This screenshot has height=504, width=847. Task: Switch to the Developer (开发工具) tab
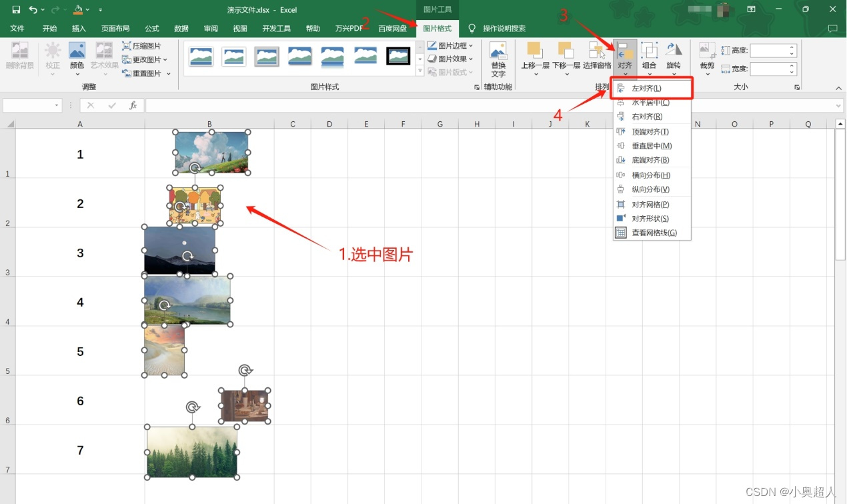click(276, 29)
